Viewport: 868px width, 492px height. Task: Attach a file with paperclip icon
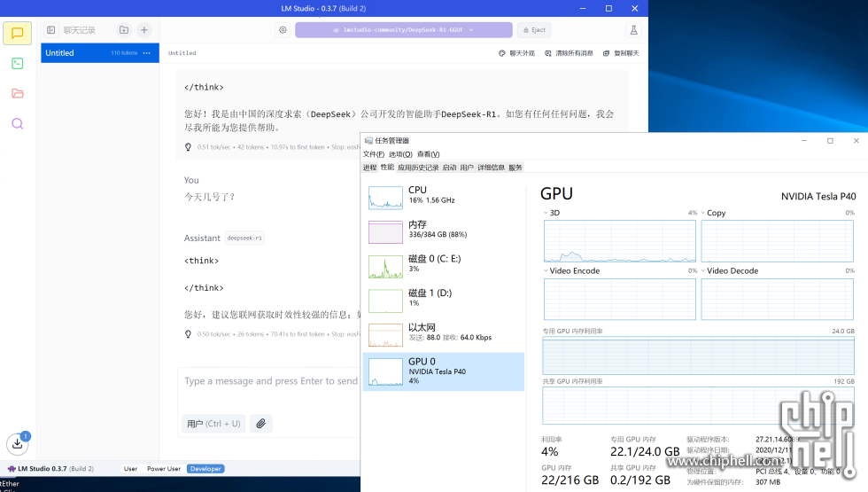click(260, 424)
